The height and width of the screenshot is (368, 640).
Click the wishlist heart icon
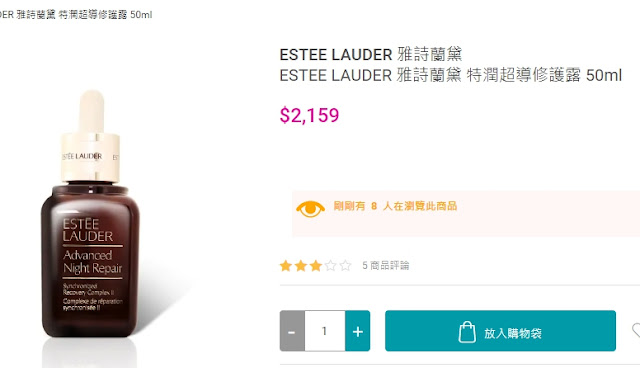(636, 331)
